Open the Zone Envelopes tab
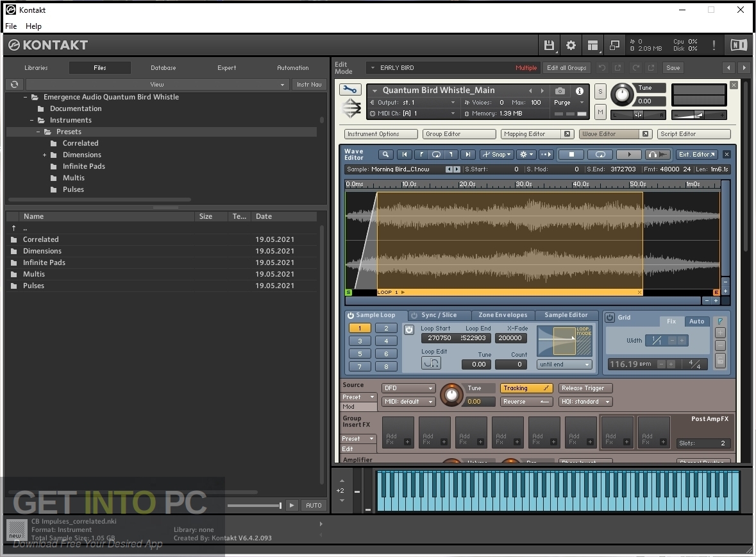756x557 pixels. pyautogui.click(x=503, y=315)
